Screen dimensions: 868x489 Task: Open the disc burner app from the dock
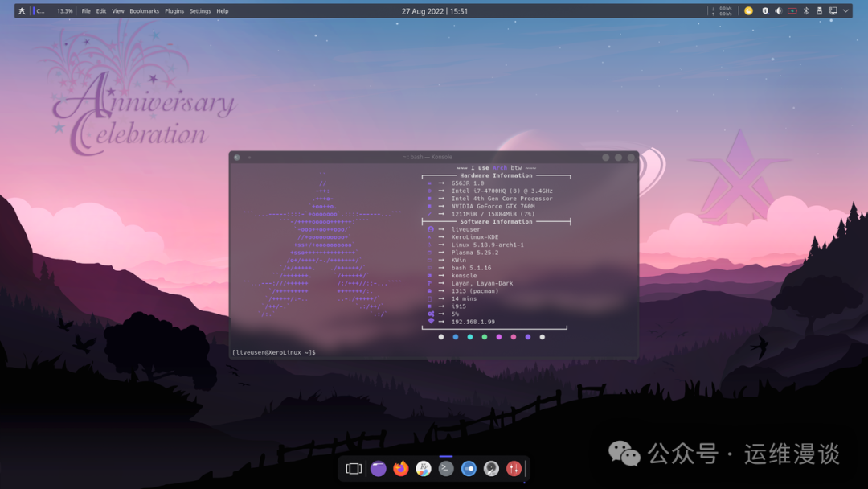(491, 469)
